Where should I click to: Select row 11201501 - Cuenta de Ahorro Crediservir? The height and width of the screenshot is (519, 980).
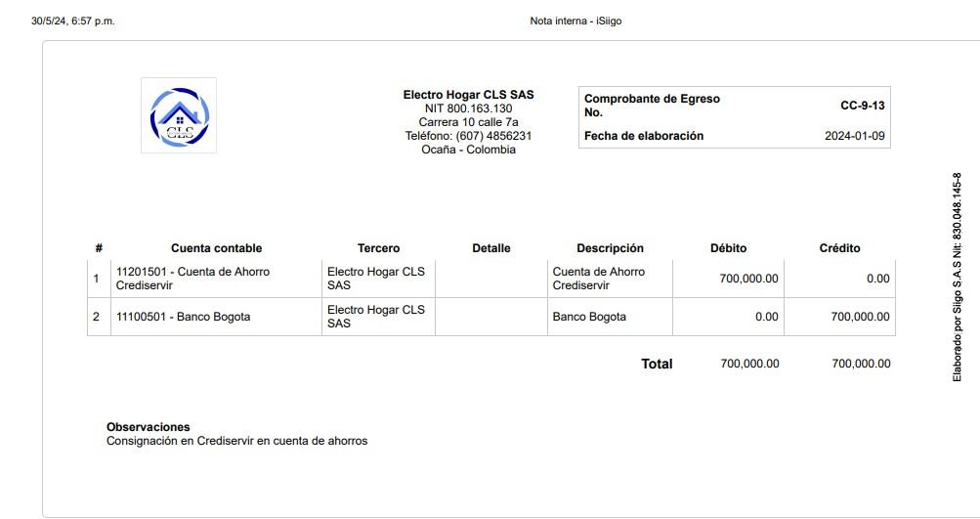[192, 279]
